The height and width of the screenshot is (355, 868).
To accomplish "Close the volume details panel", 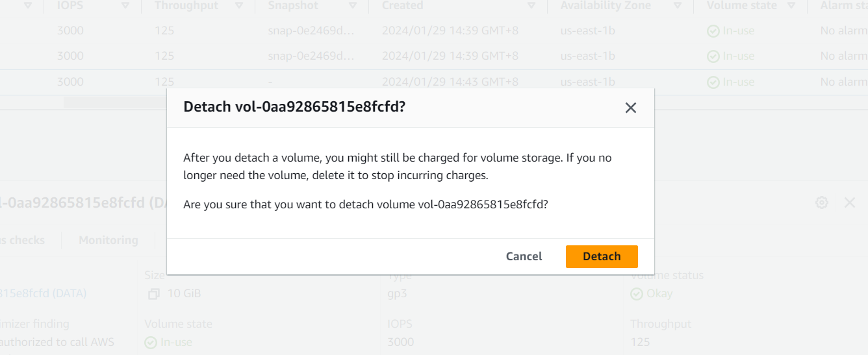I will click(x=849, y=202).
